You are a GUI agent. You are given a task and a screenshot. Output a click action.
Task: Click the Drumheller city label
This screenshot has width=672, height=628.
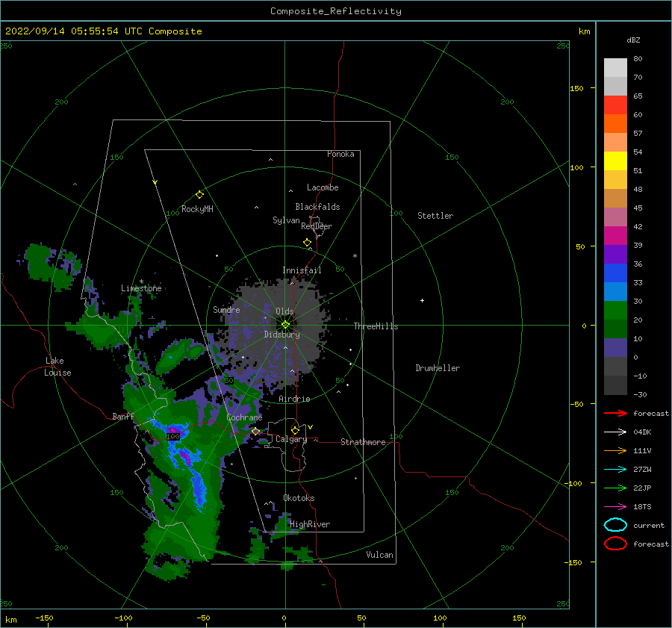pos(438,368)
